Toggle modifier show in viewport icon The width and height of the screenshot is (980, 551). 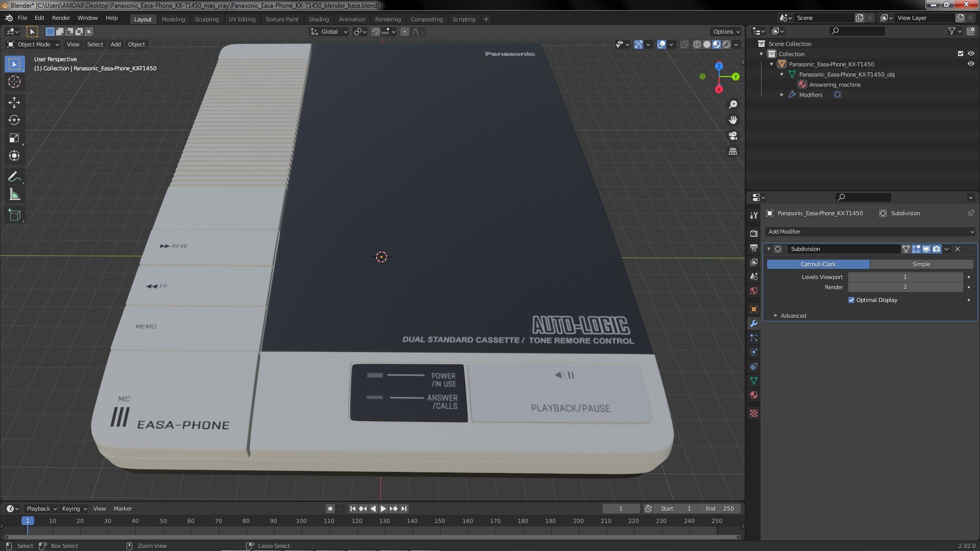(926, 249)
